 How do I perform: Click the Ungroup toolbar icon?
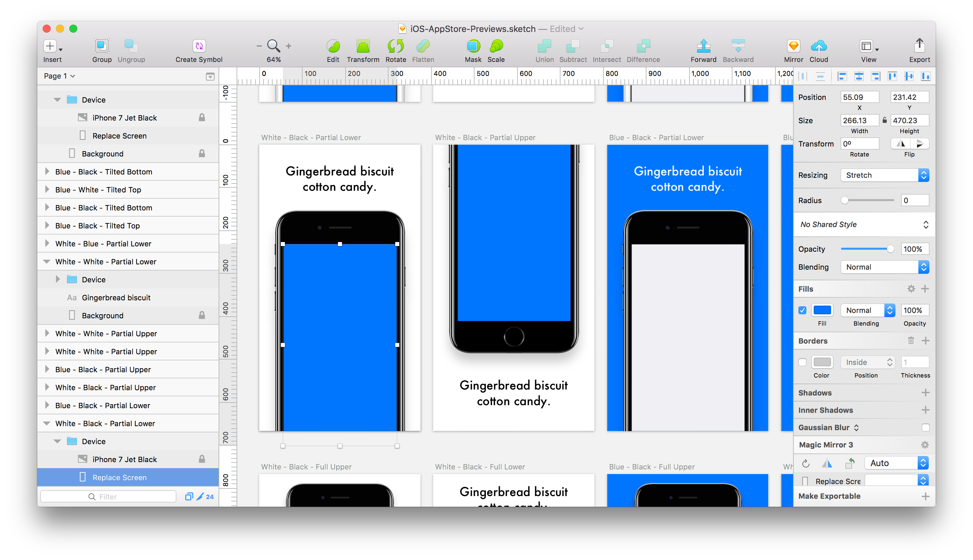131,46
